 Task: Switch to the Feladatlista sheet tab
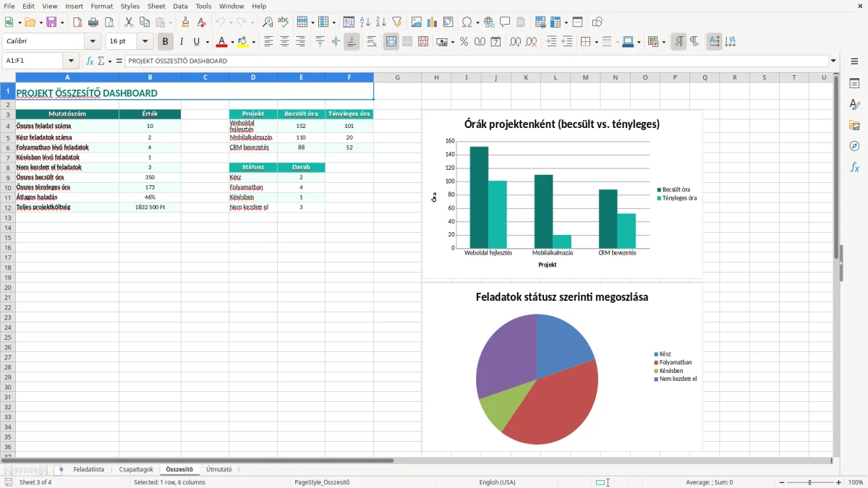(x=88, y=470)
